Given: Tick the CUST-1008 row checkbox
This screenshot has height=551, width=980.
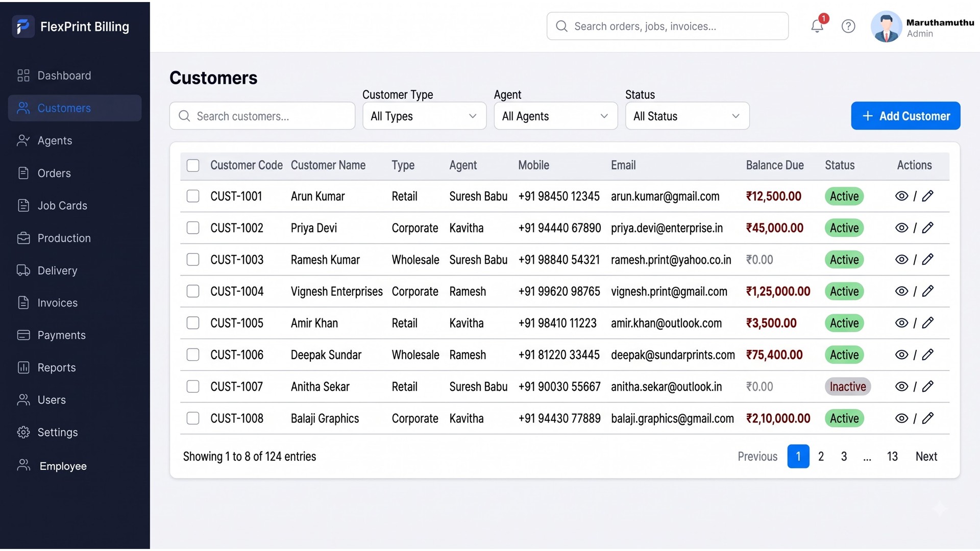Looking at the screenshot, I should click(193, 418).
